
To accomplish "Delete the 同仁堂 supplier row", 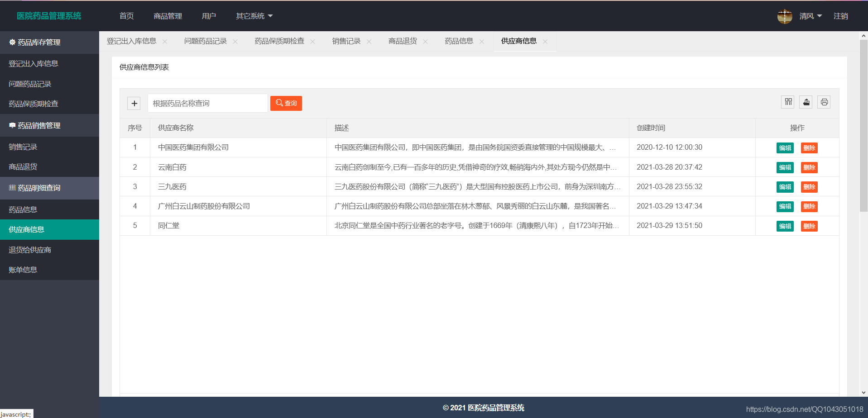I will (809, 226).
